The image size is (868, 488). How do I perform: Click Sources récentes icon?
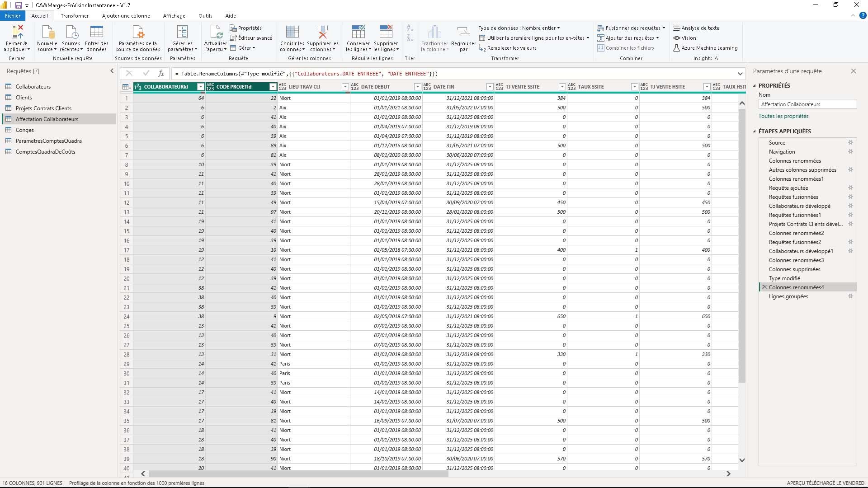pyautogui.click(x=71, y=32)
